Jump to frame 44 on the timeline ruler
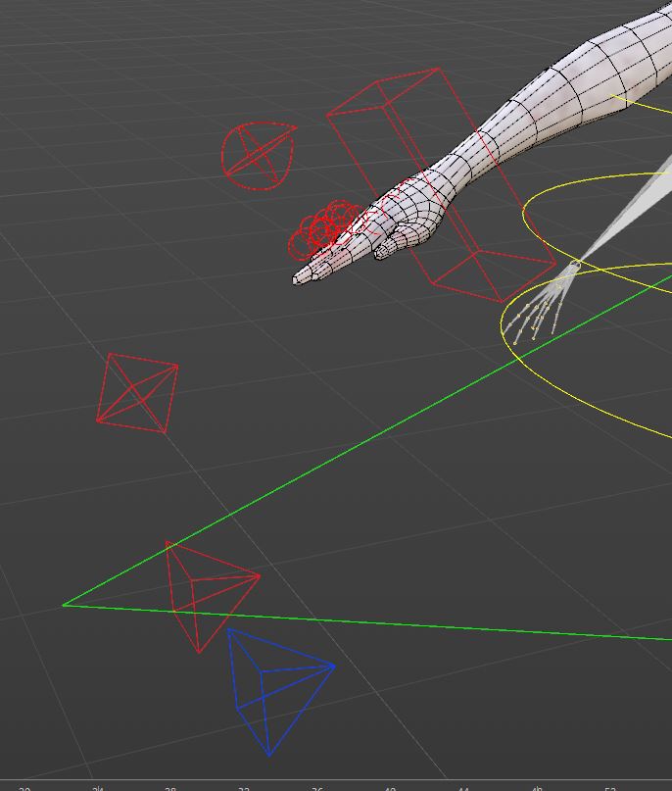The width and height of the screenshot is (672, 791). pyautogui.click(x=463, y=788)
